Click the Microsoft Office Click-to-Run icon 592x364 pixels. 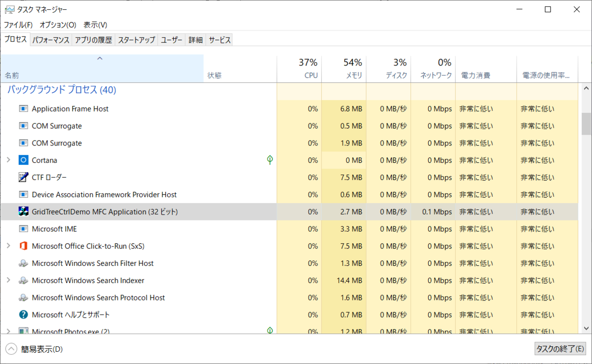[23, 246]
